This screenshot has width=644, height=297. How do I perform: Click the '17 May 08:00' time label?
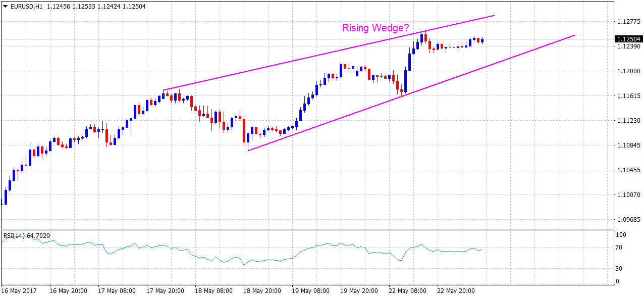click(x=117, y=291)
